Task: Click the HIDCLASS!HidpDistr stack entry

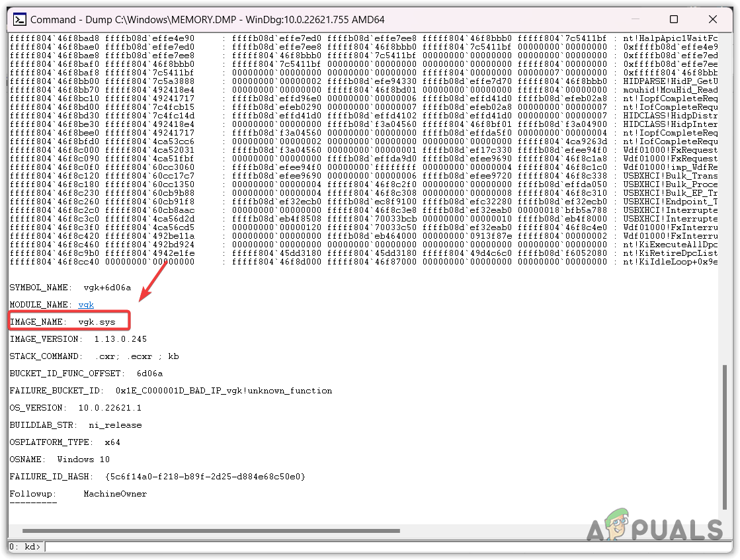Action: click(x=670, y=116)
